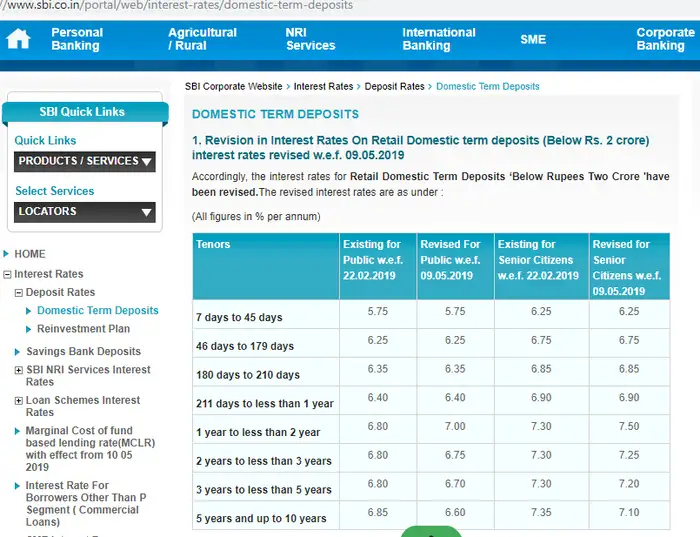Screen dimensions: 700x537
Task: Open the Corporate Banking menu
Action: click(665, 39)
